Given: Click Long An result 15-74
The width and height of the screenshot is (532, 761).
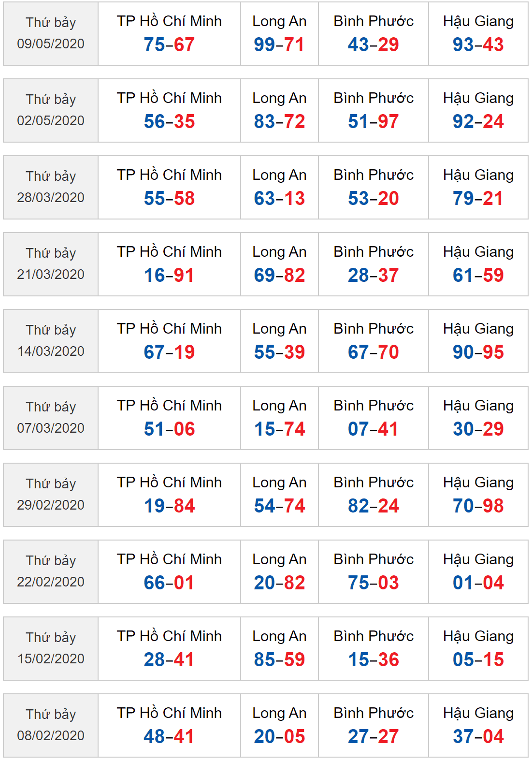Looking at the screenshot, I should (x=279, y=429).
